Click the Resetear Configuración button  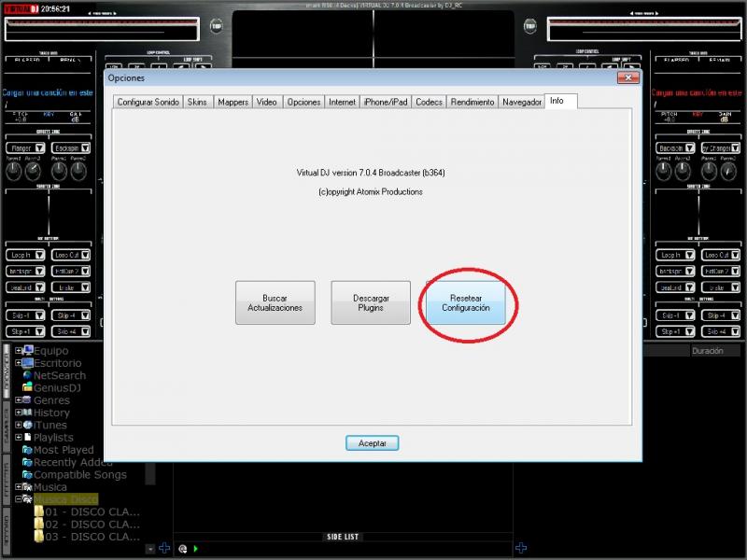[465, 302]
